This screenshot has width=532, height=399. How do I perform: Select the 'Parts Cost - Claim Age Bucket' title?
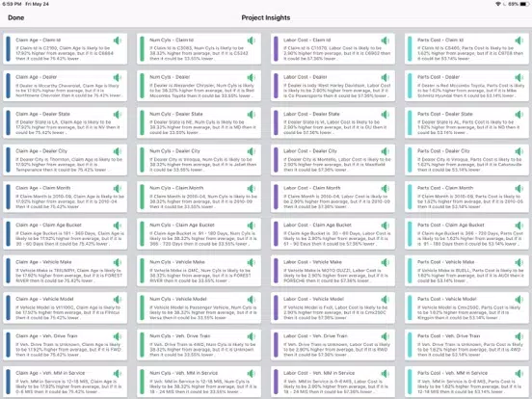(x=451, y=225)
